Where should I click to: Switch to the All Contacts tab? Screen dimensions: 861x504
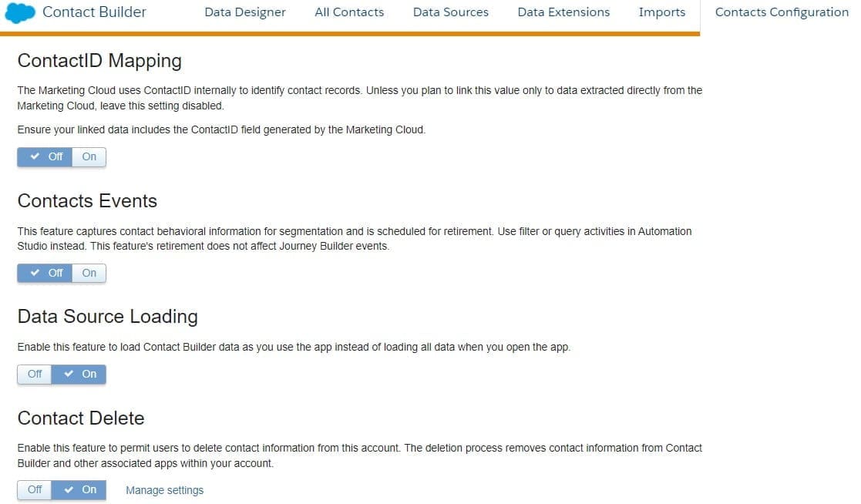click(349, 12)
